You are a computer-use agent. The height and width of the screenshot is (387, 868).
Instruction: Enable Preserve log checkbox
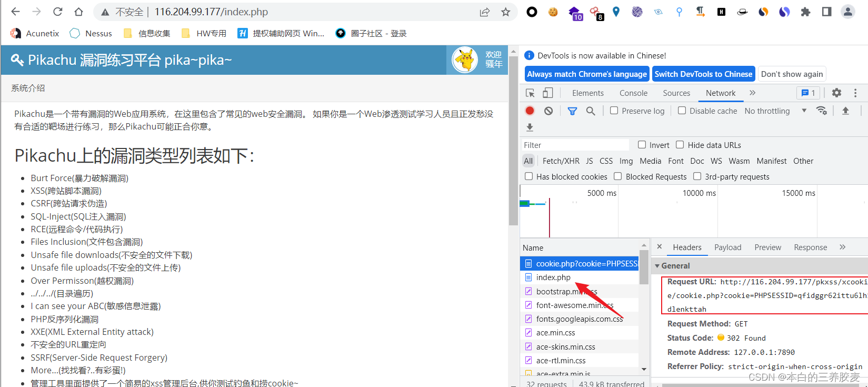pyautogui.click(x=614, y=111)
